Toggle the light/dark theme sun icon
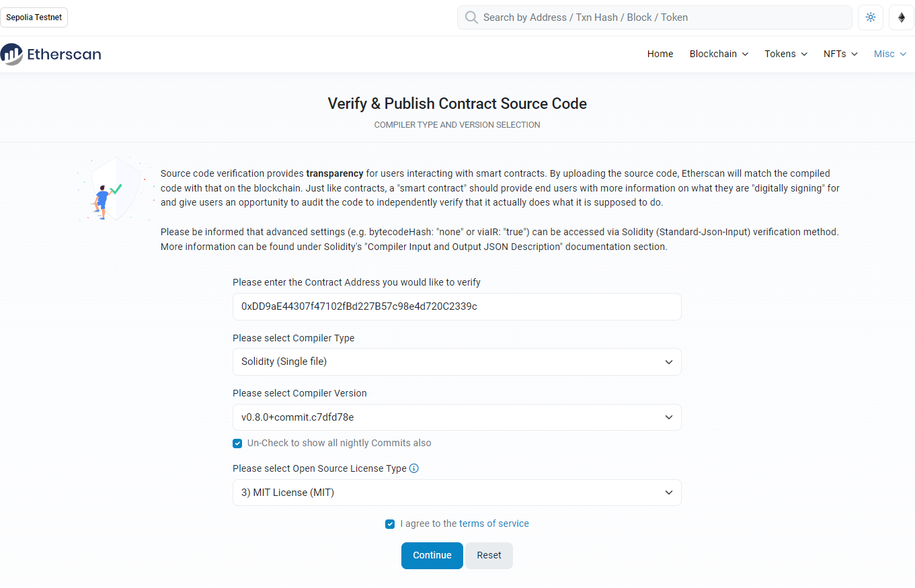Viewport: 915px width, 588px height. [x=871, y=17]
